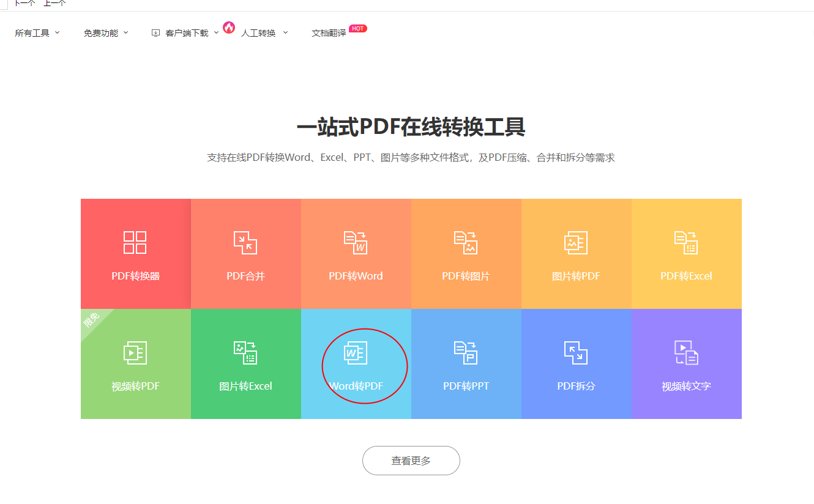Screen dimensions: 814x504
Task: Click the PDF转图片 label text
Action: tap(466, 276)
